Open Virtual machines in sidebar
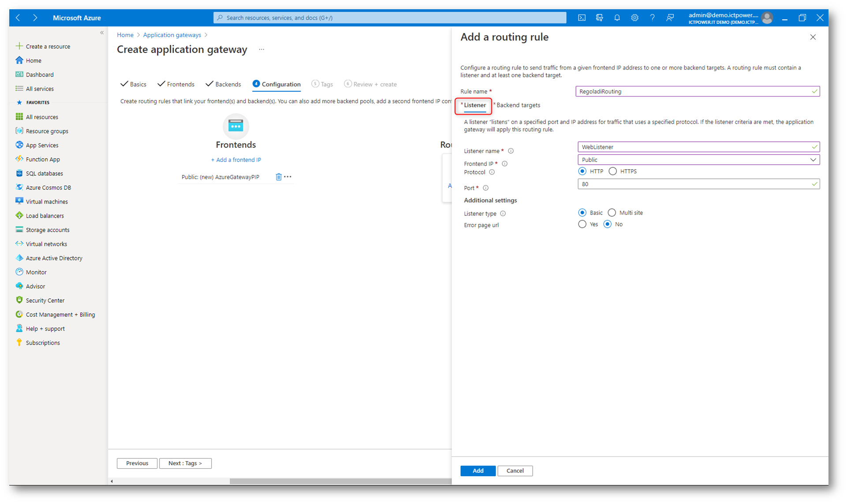 (x=47, y=201)
